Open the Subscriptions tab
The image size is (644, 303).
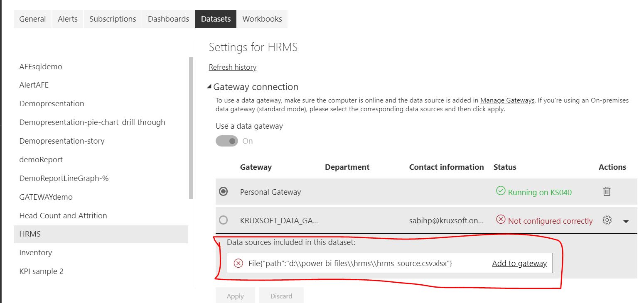coord(113,19)
